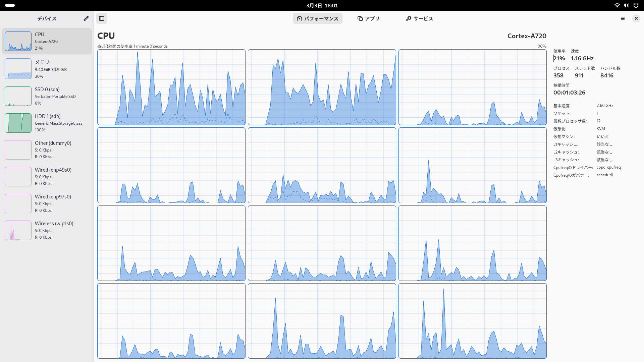
Task: Select Other (dummy0) network device
Action: [47, 149]
